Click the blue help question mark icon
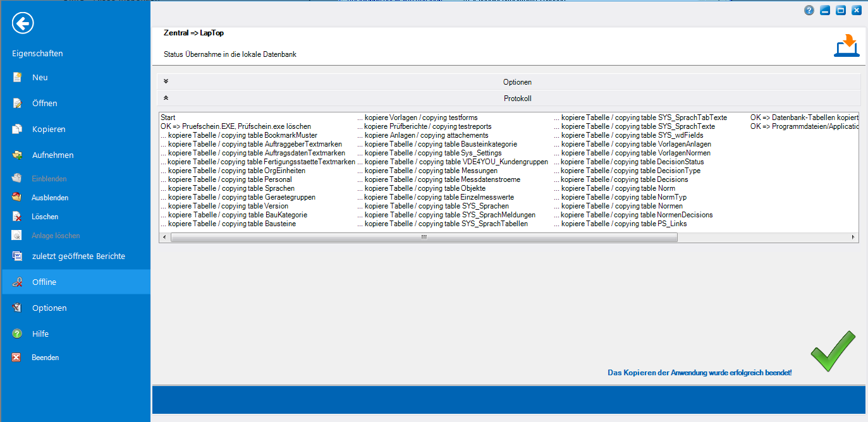The image size is (868, 422). click(x=809, y=10)
